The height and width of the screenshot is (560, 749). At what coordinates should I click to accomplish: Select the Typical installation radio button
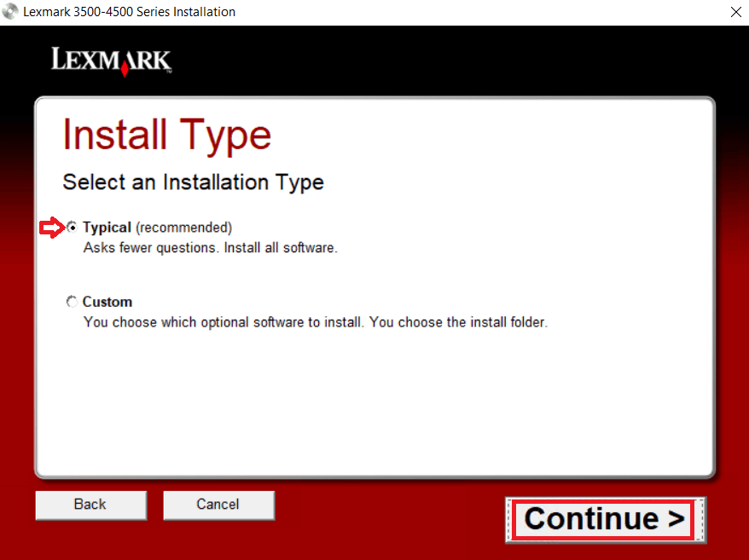point(73,228)
